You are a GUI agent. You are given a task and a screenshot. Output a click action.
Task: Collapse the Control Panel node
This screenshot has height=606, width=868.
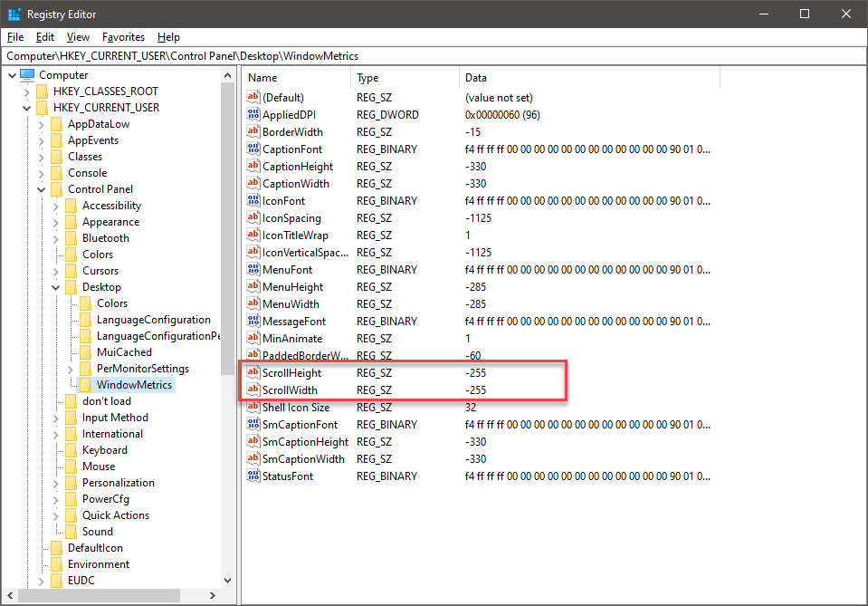click(x=40, y=188)
